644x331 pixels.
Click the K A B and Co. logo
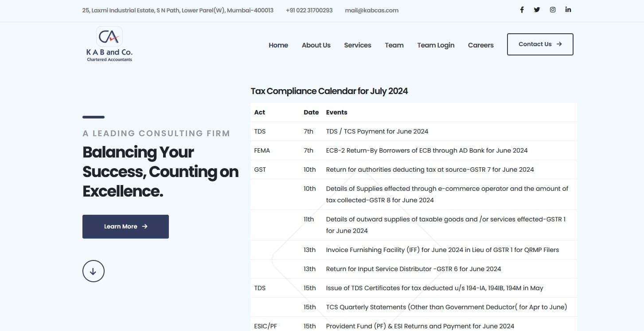pos(109,44)
